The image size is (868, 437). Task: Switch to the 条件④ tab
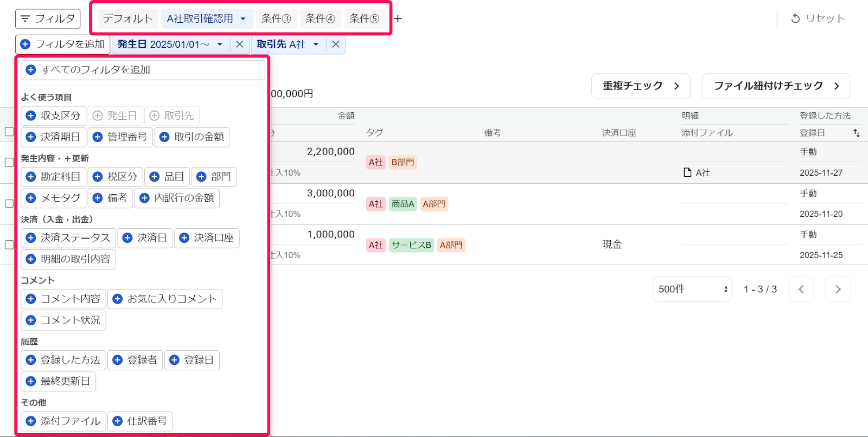[320, 19]
